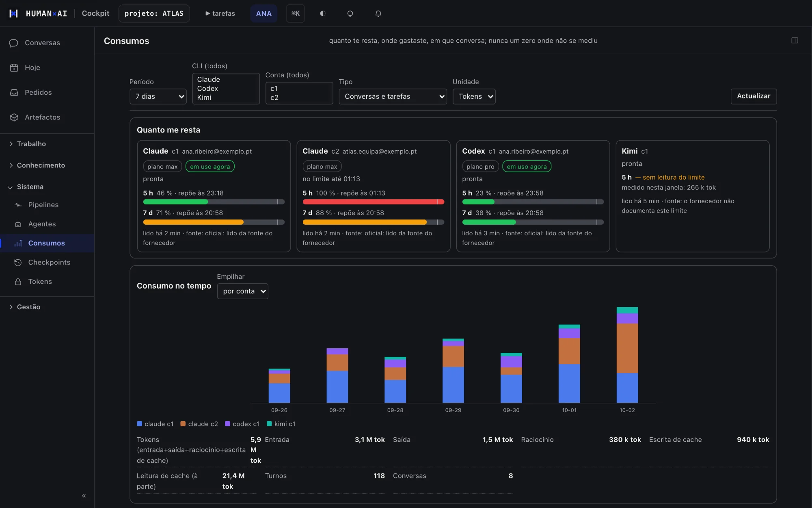Viewport: 812px width, 508px height.
Task: Select c1 in the Conta list
Action: click(x=299, y=88)
